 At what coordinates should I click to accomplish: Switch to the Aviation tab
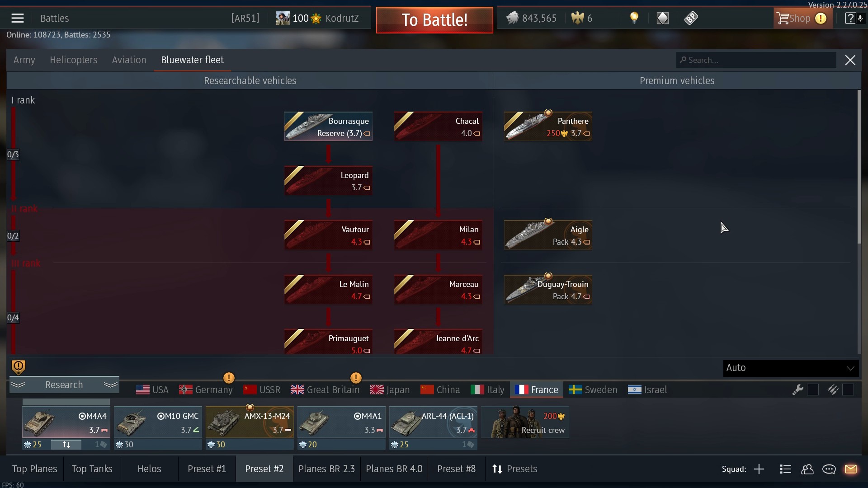point(129,60)
